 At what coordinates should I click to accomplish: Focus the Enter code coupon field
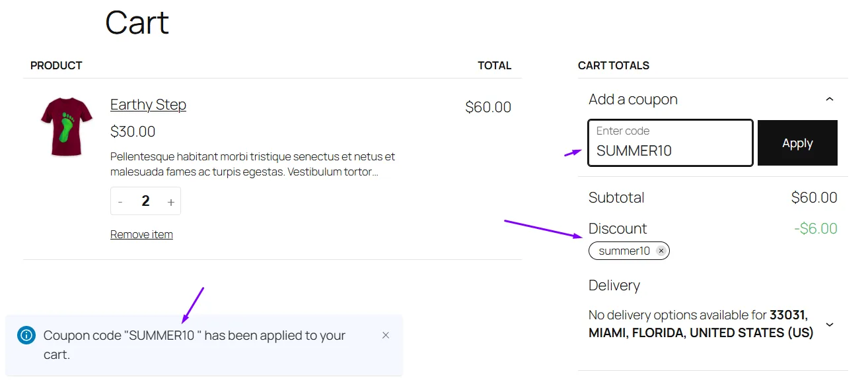pos(670,143)
